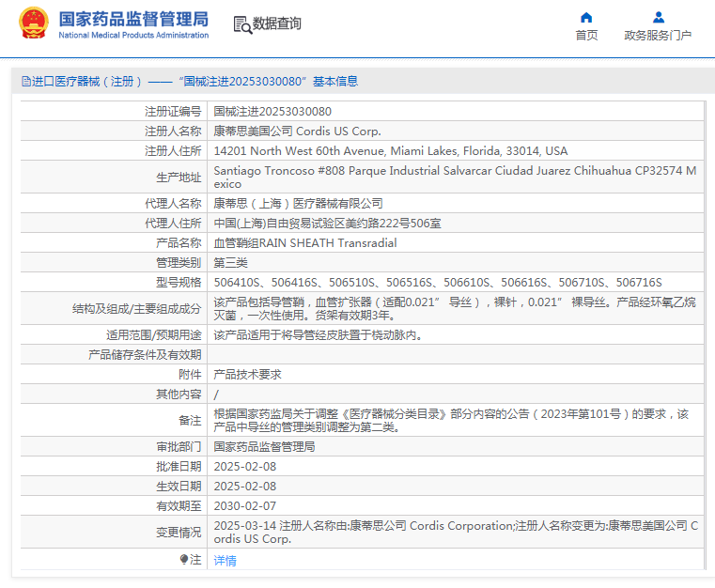The height and width of the screenshot is (588, 715).
Task: Open the 详情 details link
Action: [x=225, y=561]
